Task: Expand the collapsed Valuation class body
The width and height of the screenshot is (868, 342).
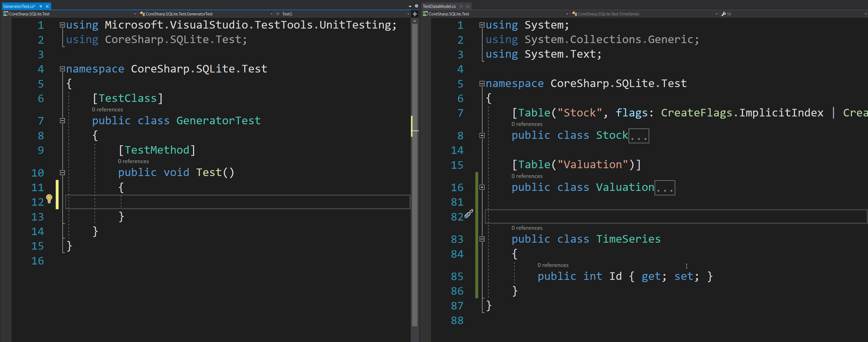Action: click(x=482, y=188)
